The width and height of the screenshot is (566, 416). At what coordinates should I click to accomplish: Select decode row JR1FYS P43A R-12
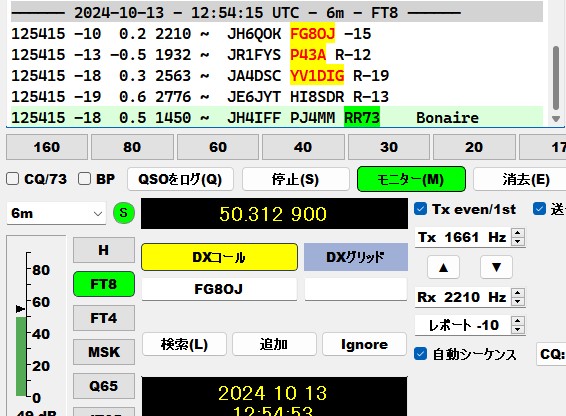[277, 55]
